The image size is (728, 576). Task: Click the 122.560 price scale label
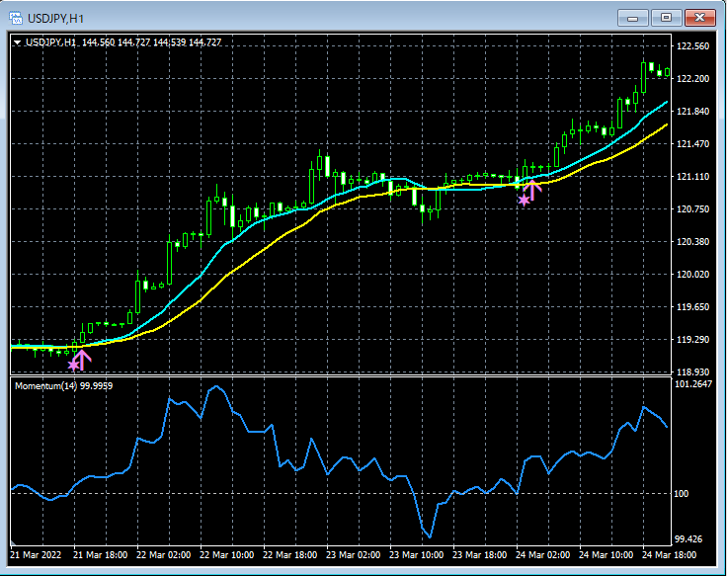[x=693, y=46]
